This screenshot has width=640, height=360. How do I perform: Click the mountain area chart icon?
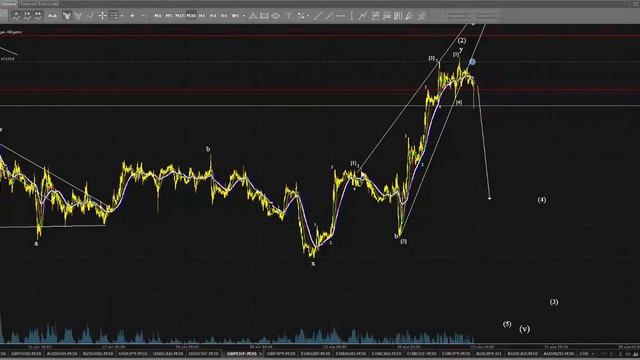(x=52, y=16)
